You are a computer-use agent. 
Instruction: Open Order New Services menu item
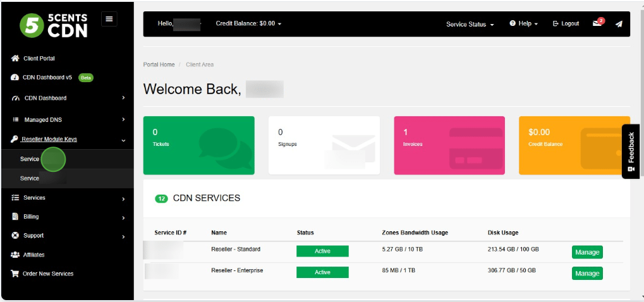tap(48, 274)
